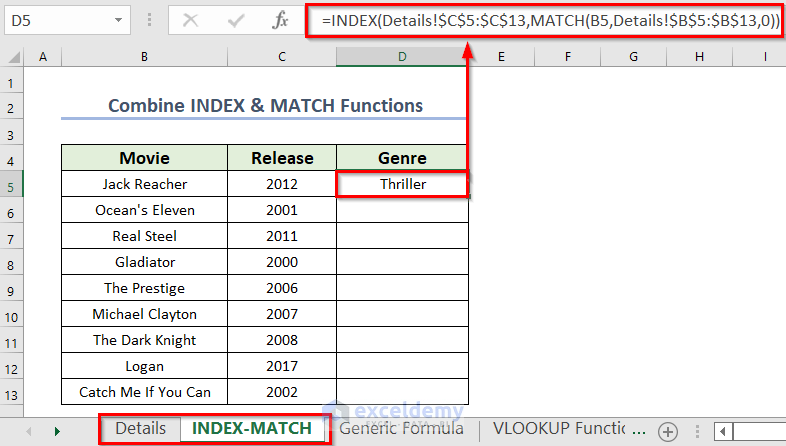Screen dimensions: 786x446
Task: Click the Enter formula checkmark icon
Action: pyautogui.click(x=236, y=19)
